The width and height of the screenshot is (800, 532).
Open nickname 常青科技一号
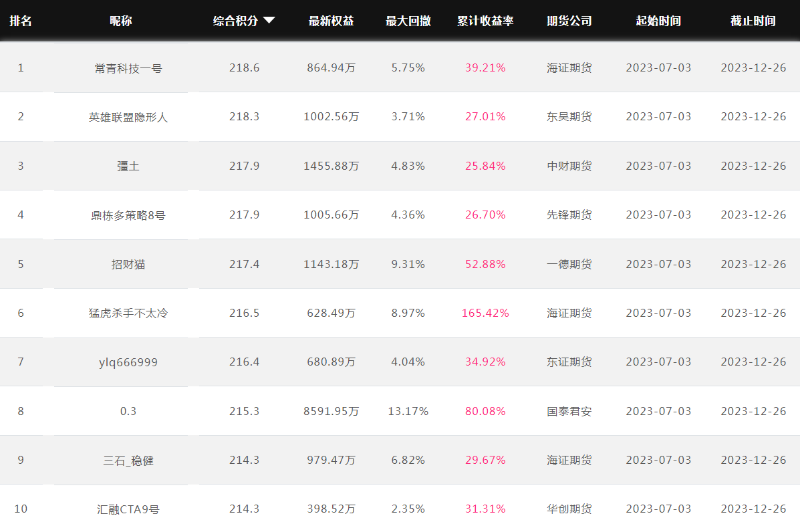tap(128, 68)
